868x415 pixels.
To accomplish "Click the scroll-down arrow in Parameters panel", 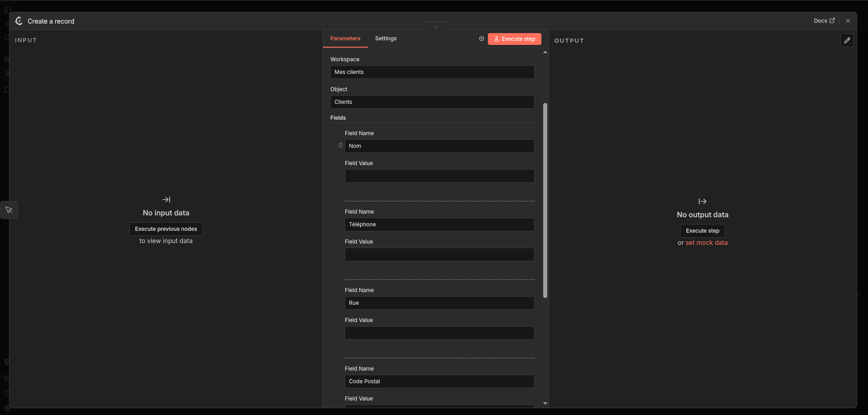I will coord(545,403).
